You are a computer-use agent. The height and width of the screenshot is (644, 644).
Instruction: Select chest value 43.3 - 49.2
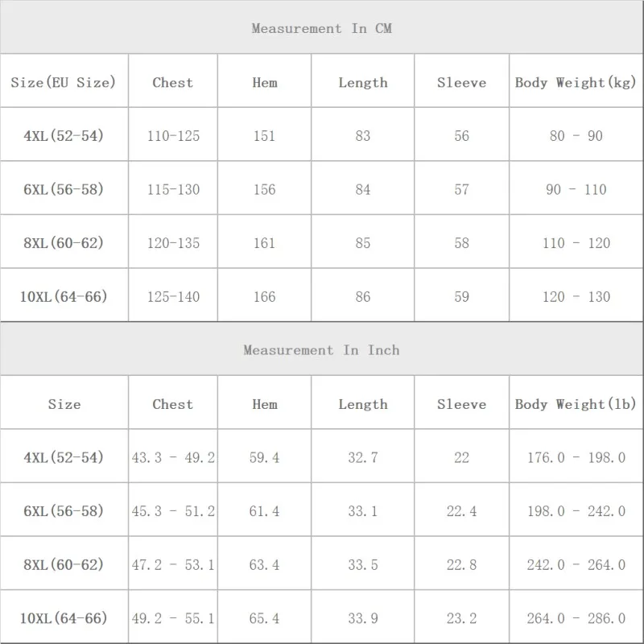point(173,457)
